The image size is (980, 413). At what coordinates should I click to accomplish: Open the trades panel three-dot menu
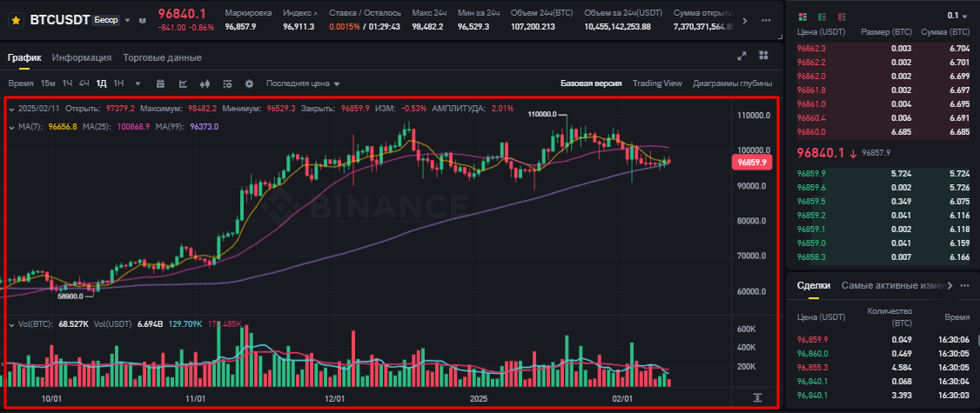(964, 285)
